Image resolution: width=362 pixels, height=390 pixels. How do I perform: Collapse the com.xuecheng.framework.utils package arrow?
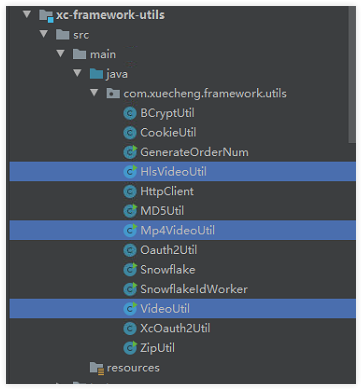pos(94,93)
